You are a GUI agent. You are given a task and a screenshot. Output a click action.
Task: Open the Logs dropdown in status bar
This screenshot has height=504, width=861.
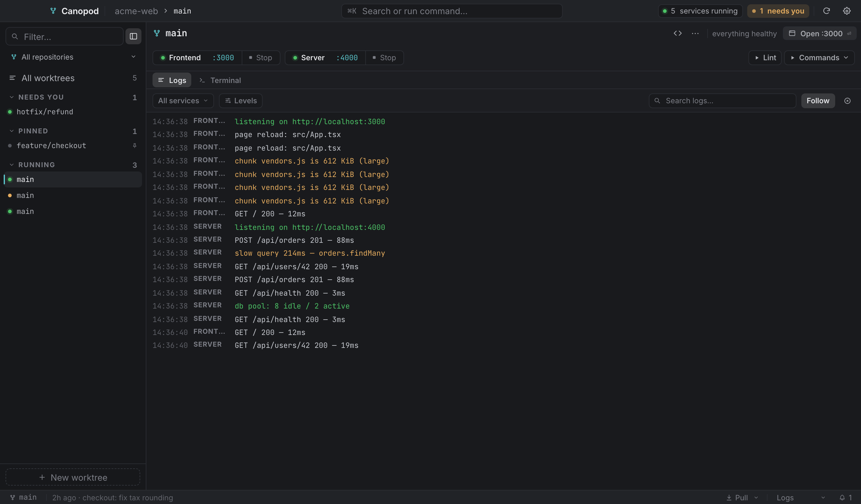[800, 498]
